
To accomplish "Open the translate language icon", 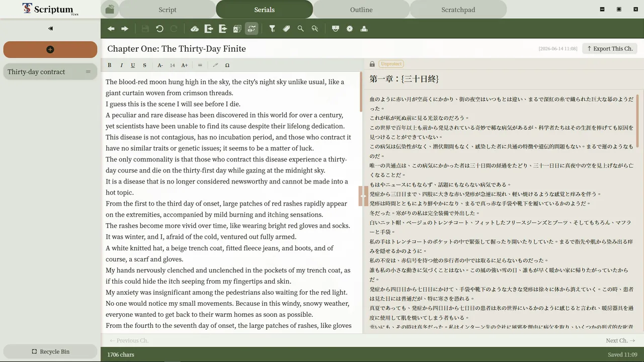I will point(237,29).
